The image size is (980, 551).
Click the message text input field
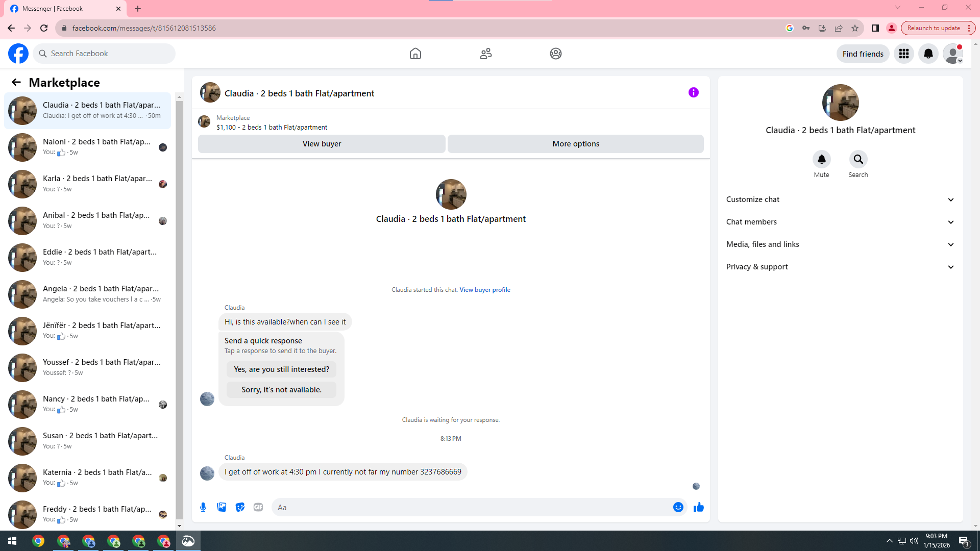coord(470,507)
